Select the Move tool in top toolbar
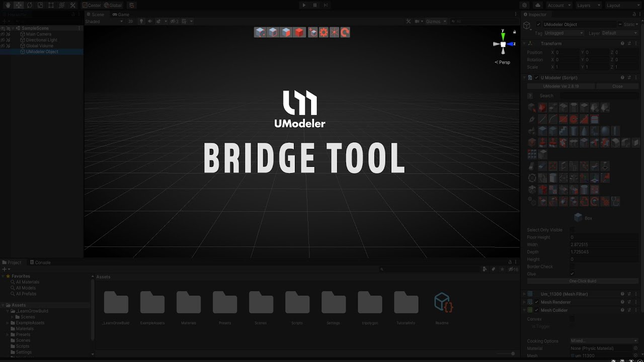The width and height of the screenshot is (644, 362). (x=19, y=5)
